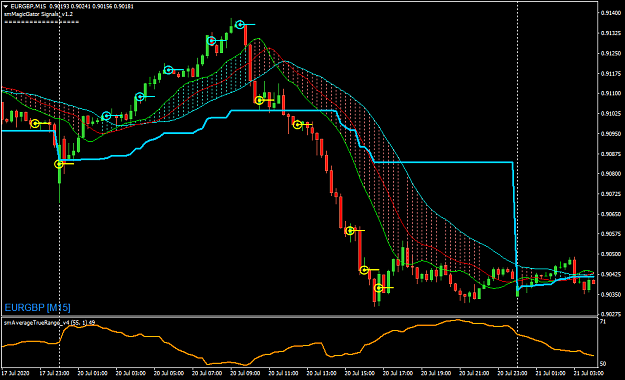Click price scale value 0.91325

pyautogui.click(x=611, y=33)
